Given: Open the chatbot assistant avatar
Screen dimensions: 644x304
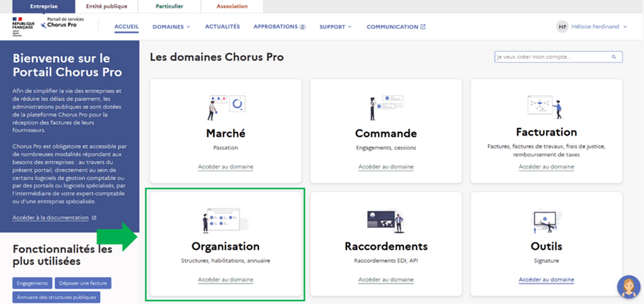Looking at the screenshot, I should point(627,286).
